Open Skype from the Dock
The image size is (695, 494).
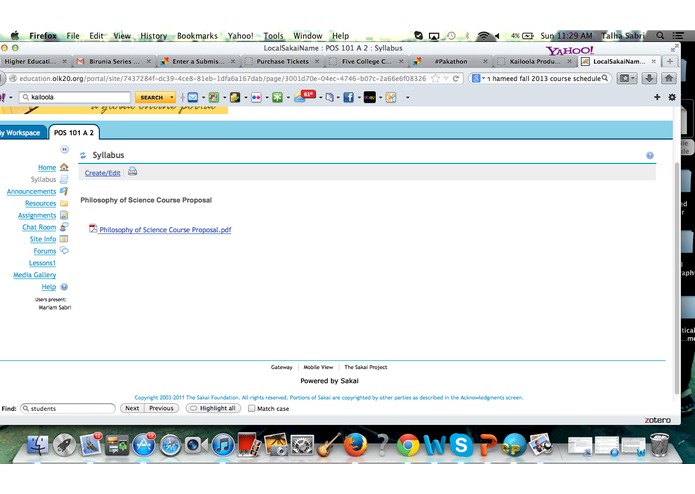pyautogui.click(x=461, y=445)
